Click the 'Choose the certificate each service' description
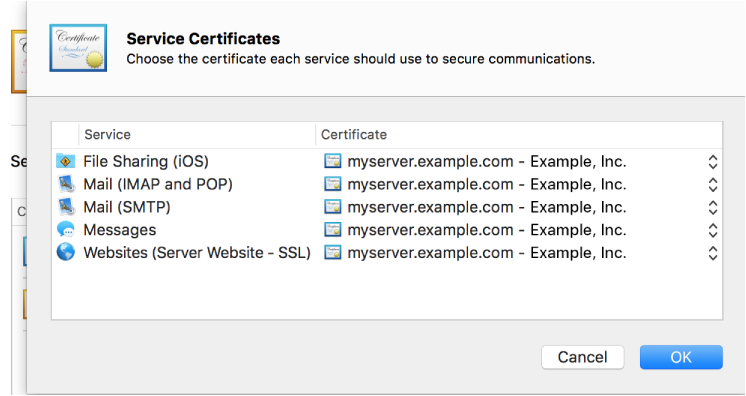This screenshot has width=746, height=396. [361, 59]
